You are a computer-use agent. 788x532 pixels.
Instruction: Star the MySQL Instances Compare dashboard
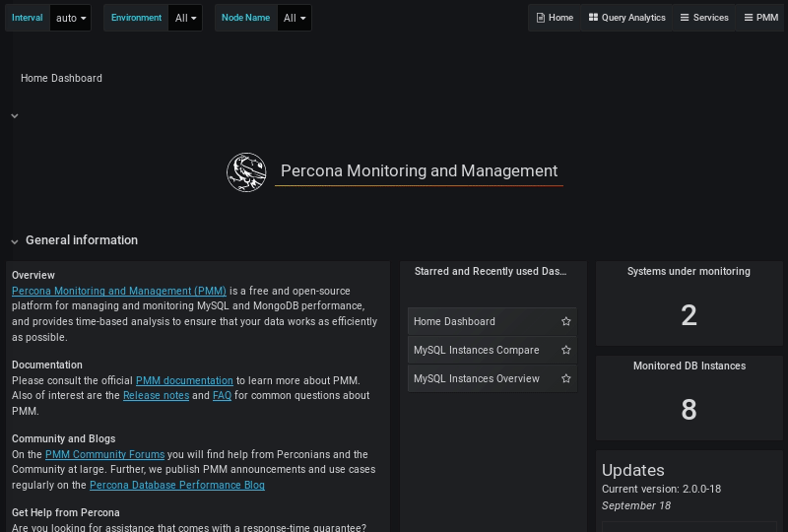(x=566, y=351)
